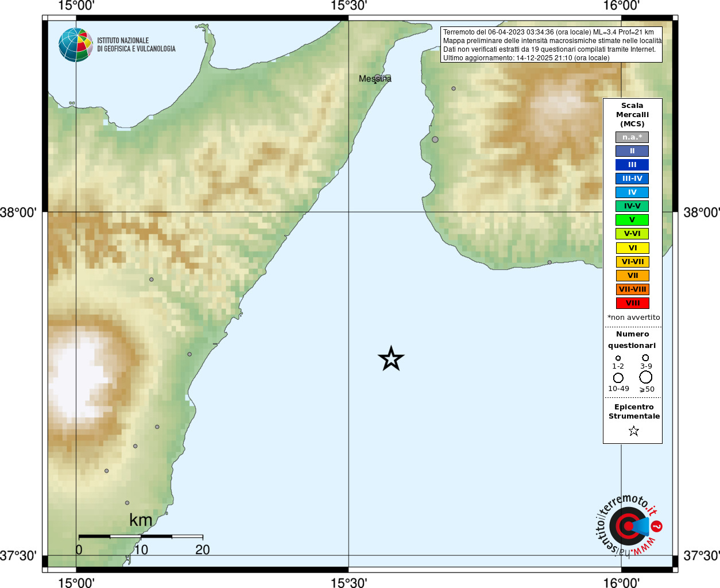720x588 pixels.
Task: Click the largest ≥50 questionnaire circle
Action: point(646,377)
